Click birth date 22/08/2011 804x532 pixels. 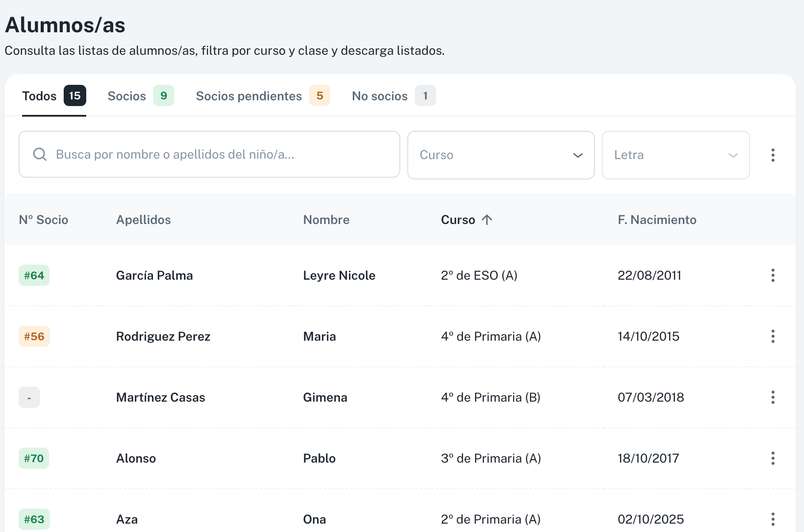pos(649,275)
